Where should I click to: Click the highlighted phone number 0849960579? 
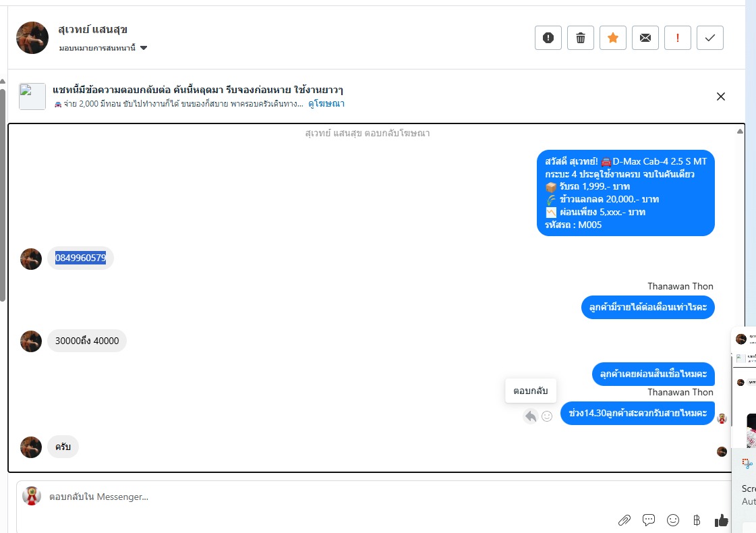pyautogui.click(x=80, y=258)
